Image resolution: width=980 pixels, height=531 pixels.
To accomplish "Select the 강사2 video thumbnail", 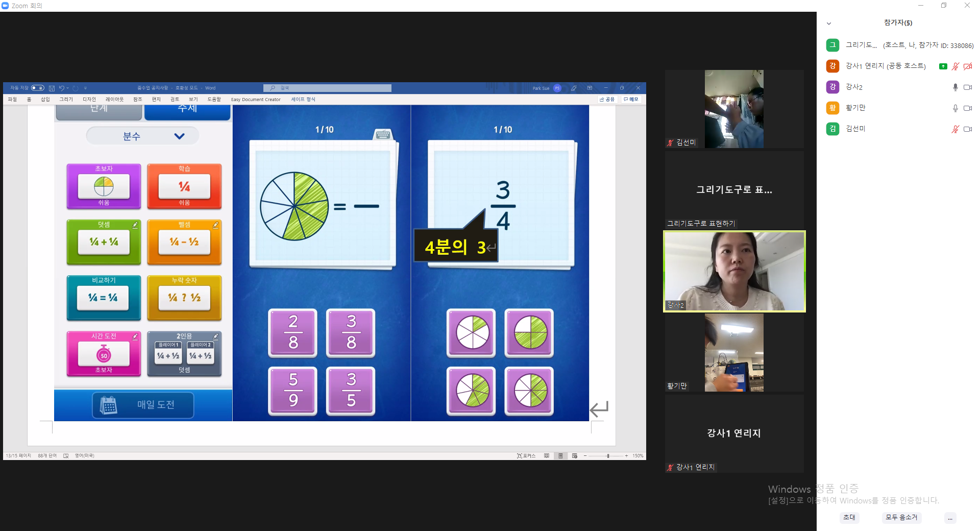I will point(734,271).
